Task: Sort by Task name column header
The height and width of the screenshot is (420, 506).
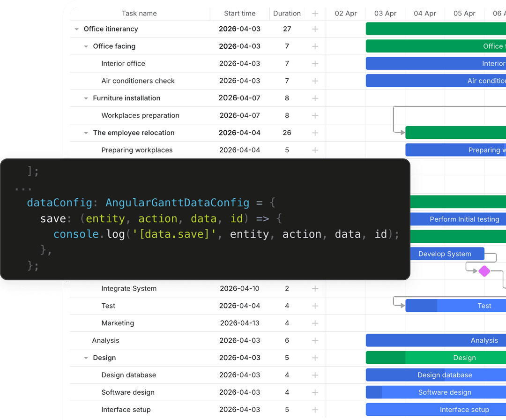Action: (x=139, y=14)
